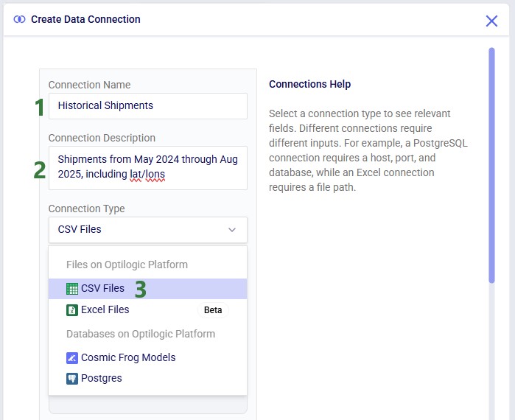Pick Postgres from the dropdown list

pos(102,379)
